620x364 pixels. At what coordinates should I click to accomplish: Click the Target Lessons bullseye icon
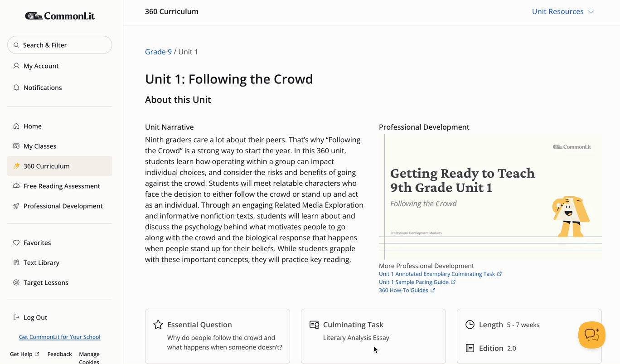pos(16,282)
